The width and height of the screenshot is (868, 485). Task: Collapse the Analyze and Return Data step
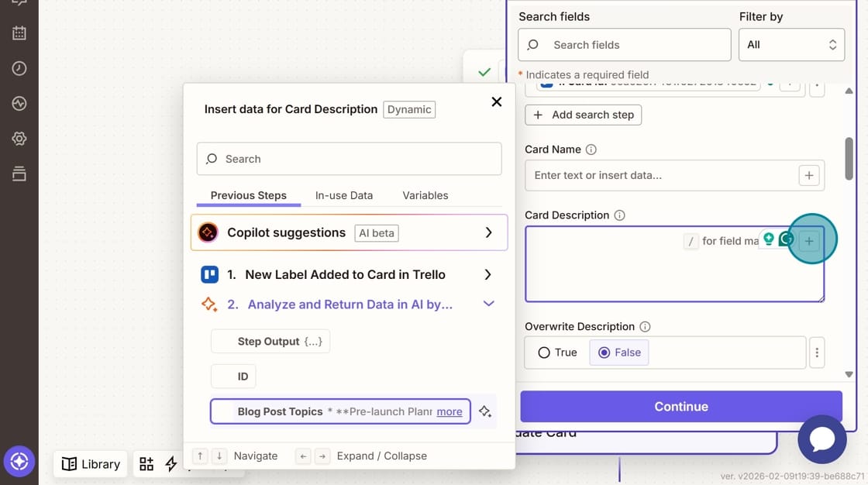488,304
